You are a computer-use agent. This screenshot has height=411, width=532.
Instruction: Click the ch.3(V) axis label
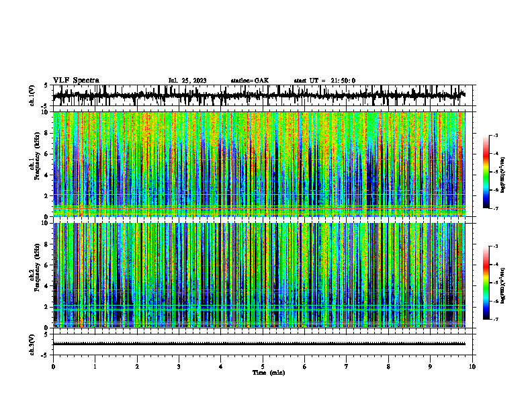[32, 345]
